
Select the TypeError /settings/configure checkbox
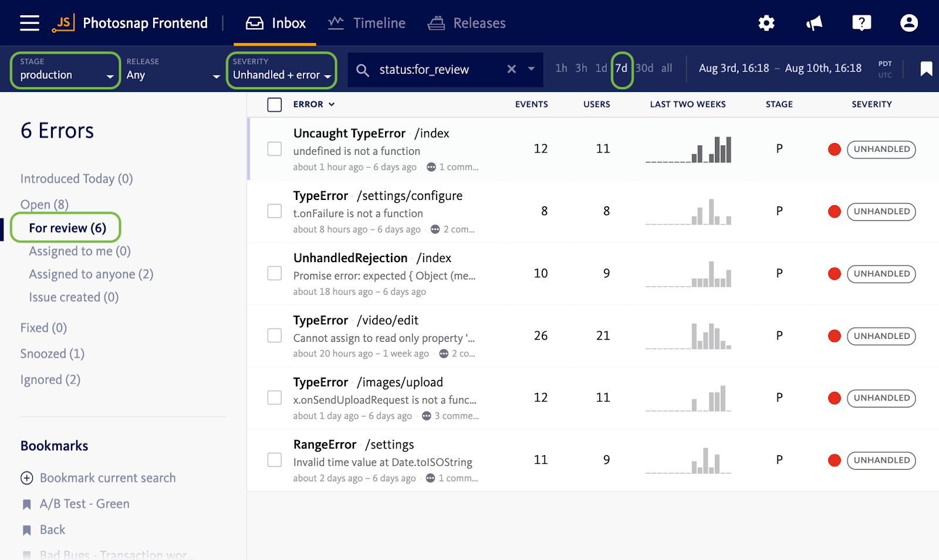click(x=275, y=211)
